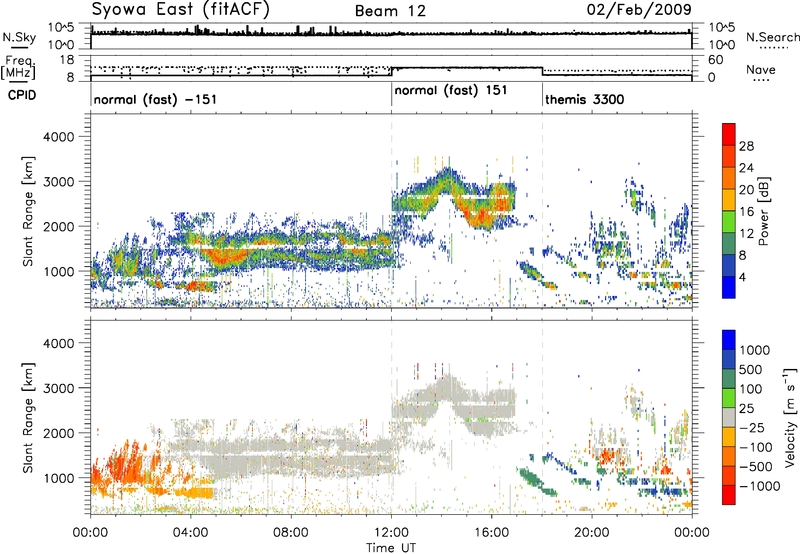Select the '-1000' velocity colorbar label

[x=760, y=486]
